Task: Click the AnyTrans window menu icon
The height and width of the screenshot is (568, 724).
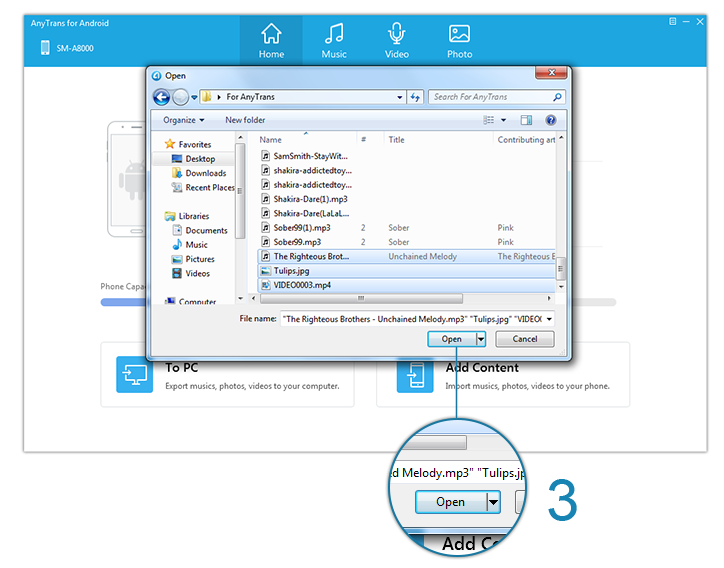Action: click(x=672, y=21)
